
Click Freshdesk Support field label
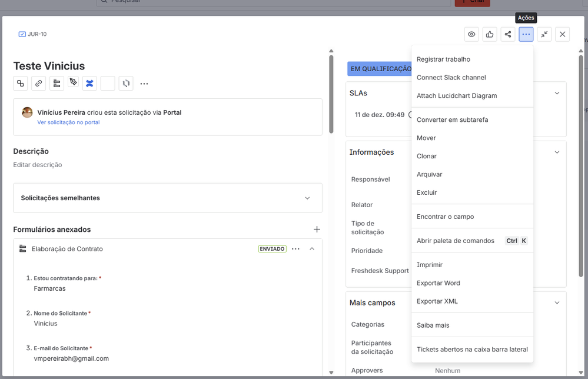(380, 271)
